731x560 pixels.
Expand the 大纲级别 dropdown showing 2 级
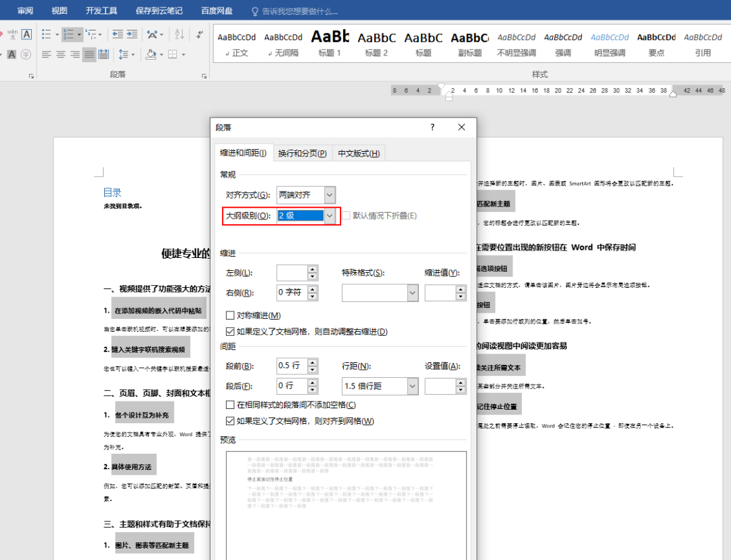[330, 216]
